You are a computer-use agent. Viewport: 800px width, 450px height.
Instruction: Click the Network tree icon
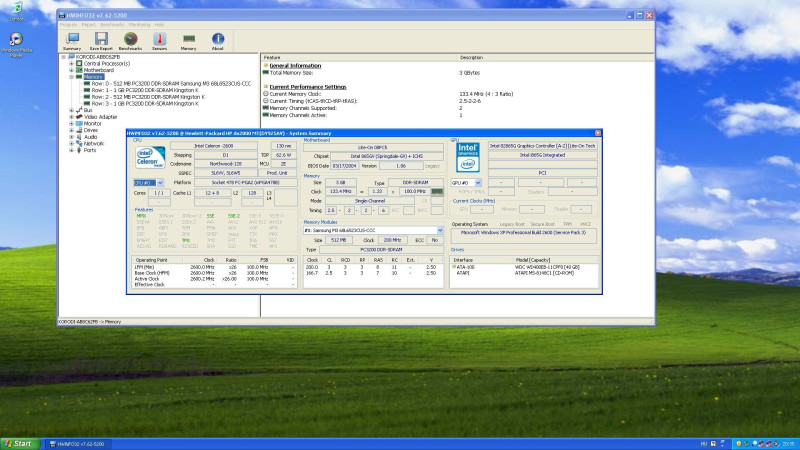tap(79, 143)
